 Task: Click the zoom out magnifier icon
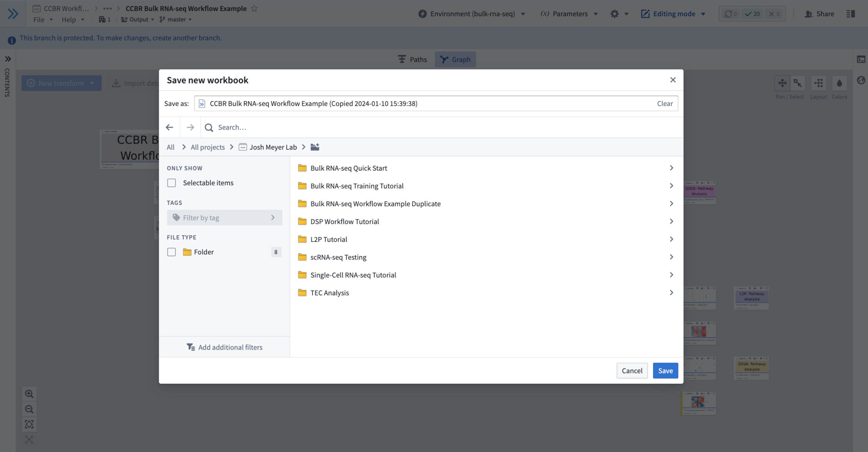tap(29, 409)
